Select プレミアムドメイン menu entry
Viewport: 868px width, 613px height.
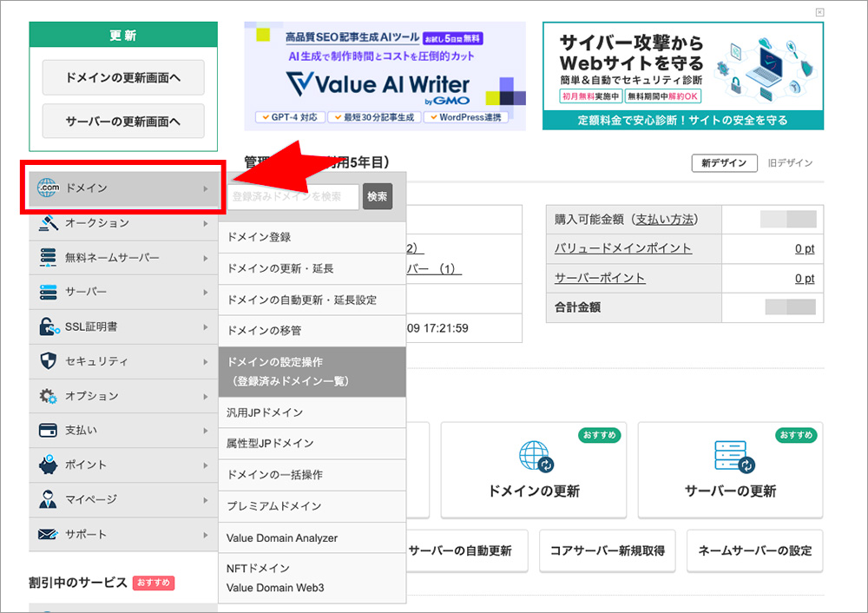point(312,506)
